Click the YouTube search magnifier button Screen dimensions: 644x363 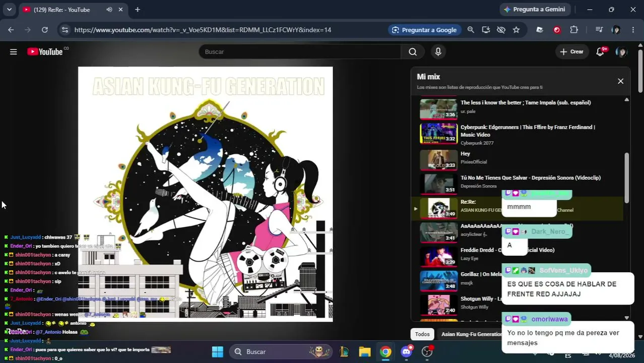(x=413, y=51)
